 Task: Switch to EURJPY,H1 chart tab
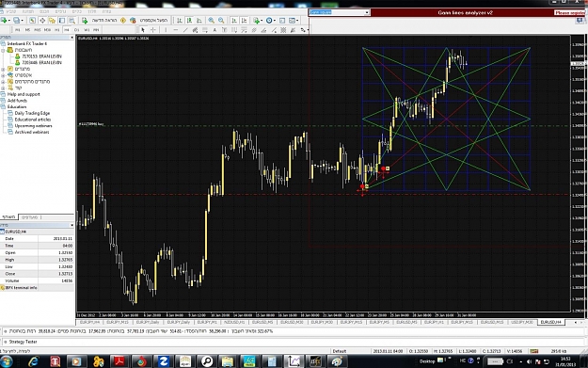[x=435, y=322]
